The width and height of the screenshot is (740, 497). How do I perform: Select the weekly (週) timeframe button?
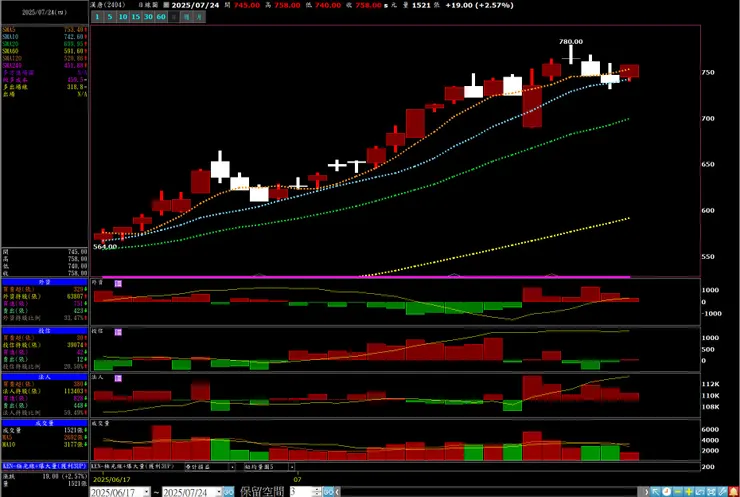[x=186, y=17]
